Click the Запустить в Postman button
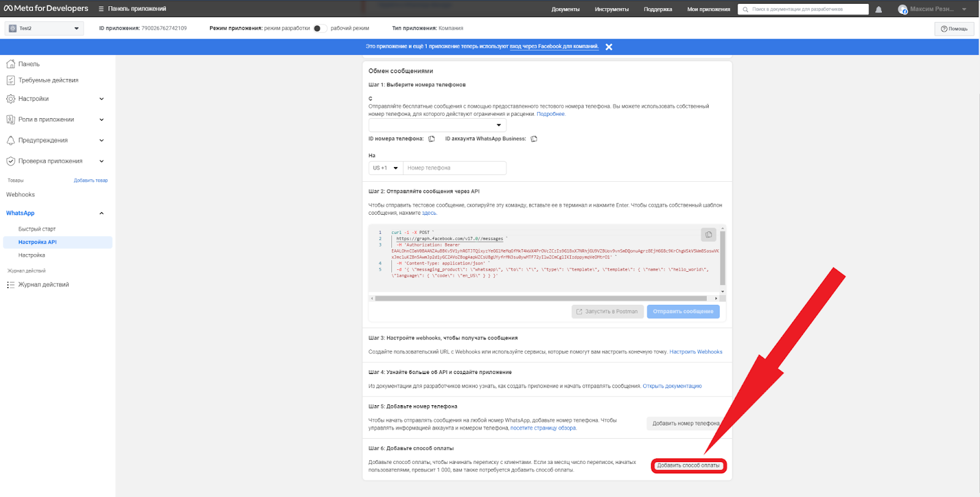The height and width of the screenshot is (497, 980). tap(608, 312)
